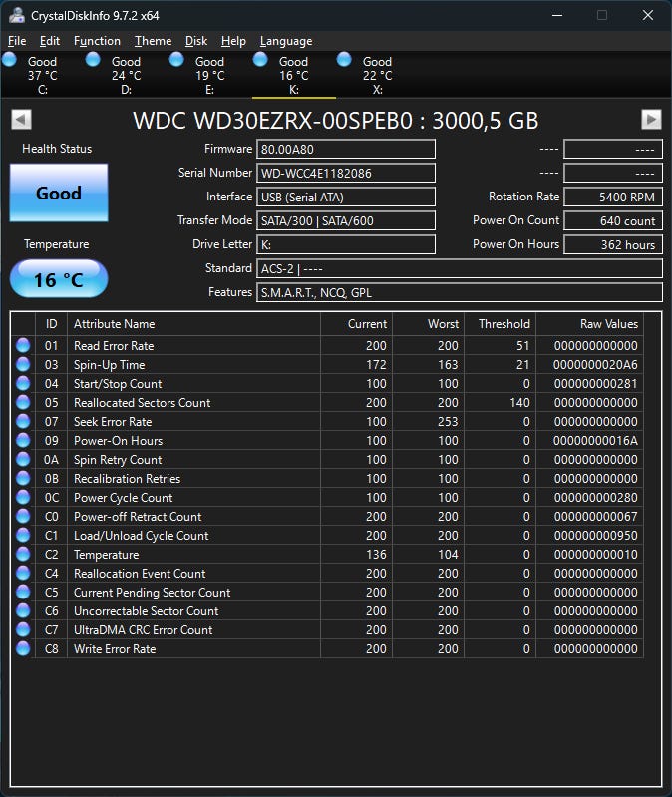Open the Language menu
The height and width of the screenshot is (797, 672).
(x=286, y=41)
